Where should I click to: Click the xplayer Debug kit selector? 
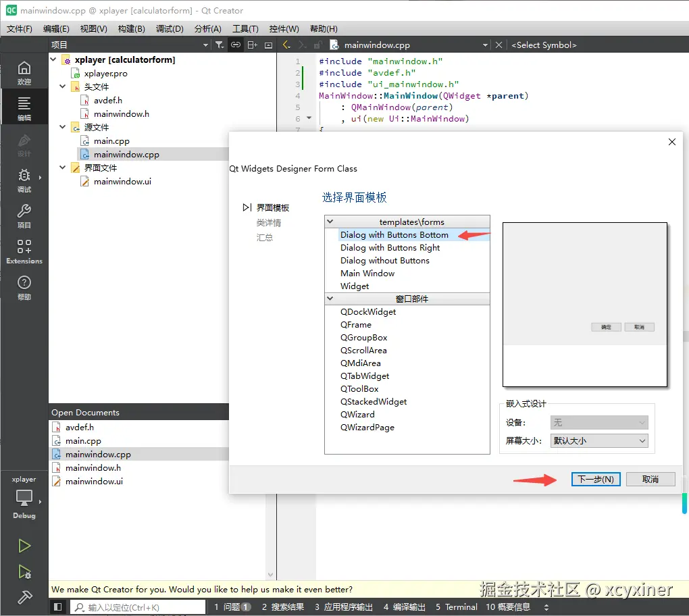[x=24, y=498]
